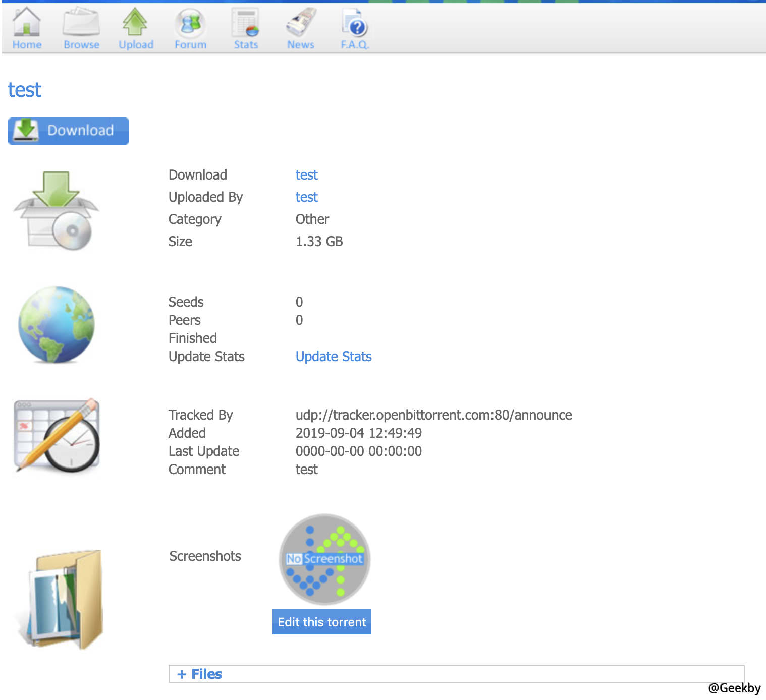Click the Upload green arrow icon

tap(135, 22)
